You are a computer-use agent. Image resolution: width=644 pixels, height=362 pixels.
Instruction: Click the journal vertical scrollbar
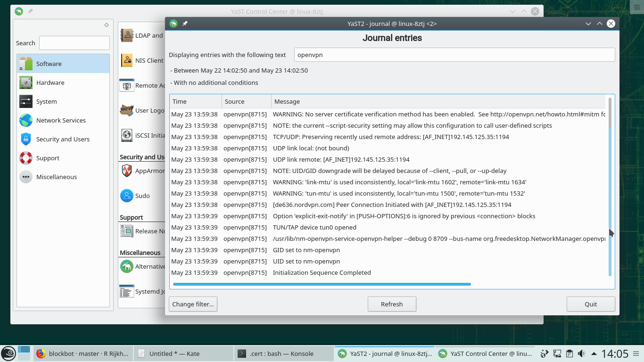(610, 187)
